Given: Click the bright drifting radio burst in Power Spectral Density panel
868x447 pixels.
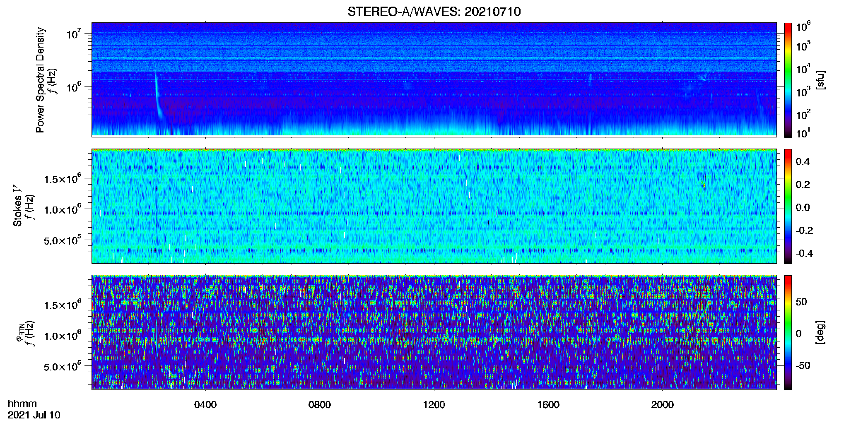Looking at the screenshot, I should coord(158,95).
